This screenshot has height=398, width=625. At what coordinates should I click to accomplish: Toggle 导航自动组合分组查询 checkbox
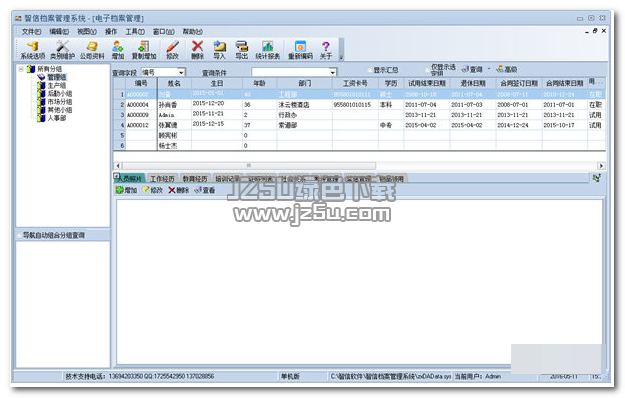click(x=20, y=235)
